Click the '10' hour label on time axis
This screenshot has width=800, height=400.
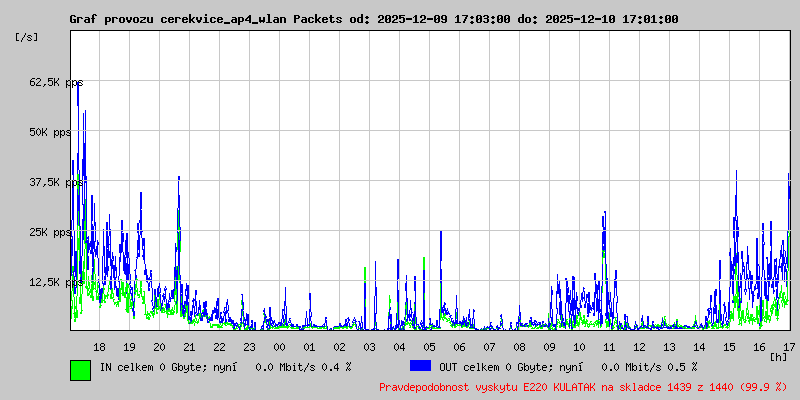[x=580, y=347]
